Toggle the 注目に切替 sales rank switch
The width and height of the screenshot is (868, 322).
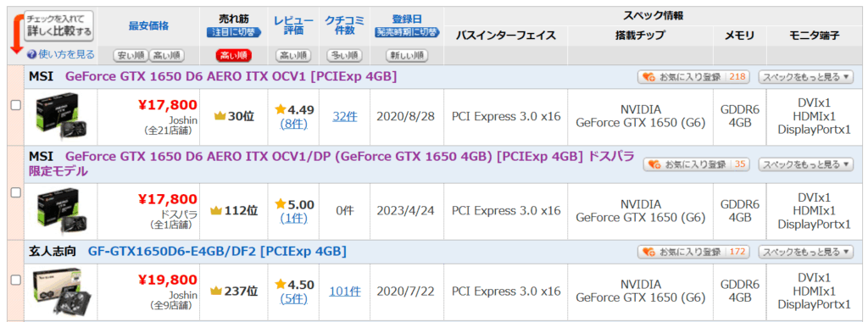tap(233, 33)
